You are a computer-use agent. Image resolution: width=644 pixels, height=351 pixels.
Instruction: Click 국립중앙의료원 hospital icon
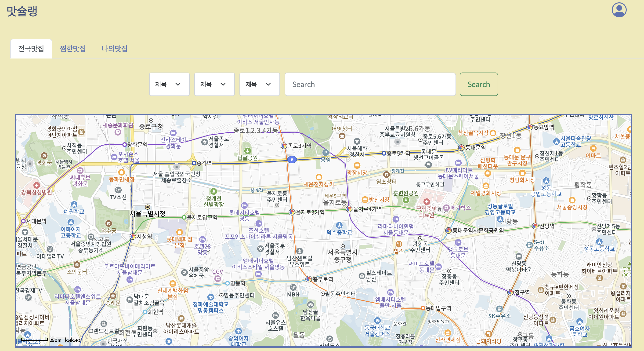pos(427,202)
